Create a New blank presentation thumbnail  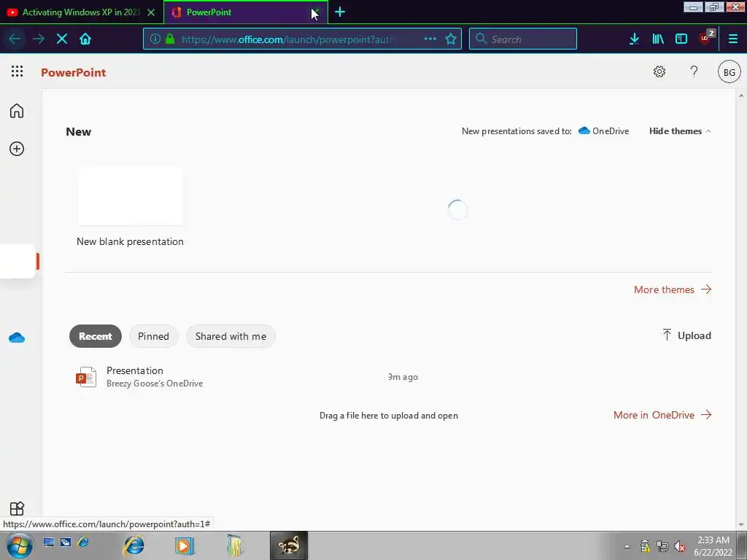130,195
